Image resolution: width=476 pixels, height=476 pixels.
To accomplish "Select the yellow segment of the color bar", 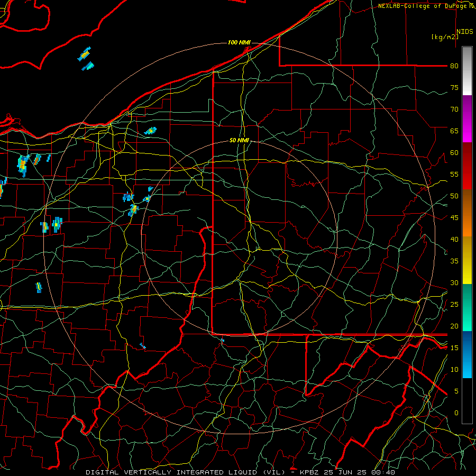I will click(467, 260).
